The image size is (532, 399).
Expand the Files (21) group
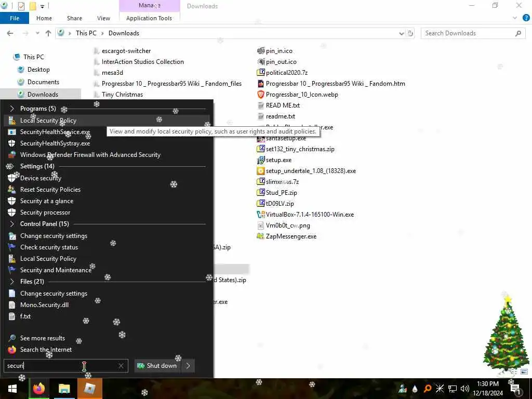(12, 282)
